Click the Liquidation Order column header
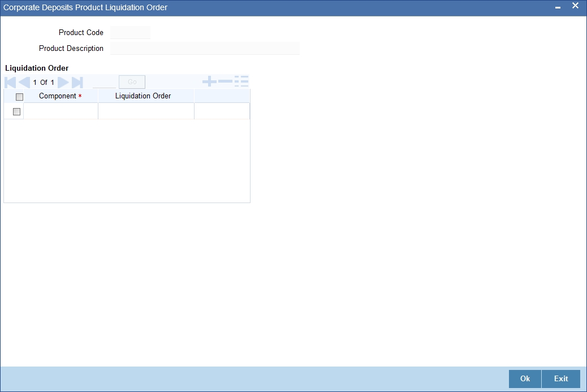The image size is (587, 392). tap(146, 96)
